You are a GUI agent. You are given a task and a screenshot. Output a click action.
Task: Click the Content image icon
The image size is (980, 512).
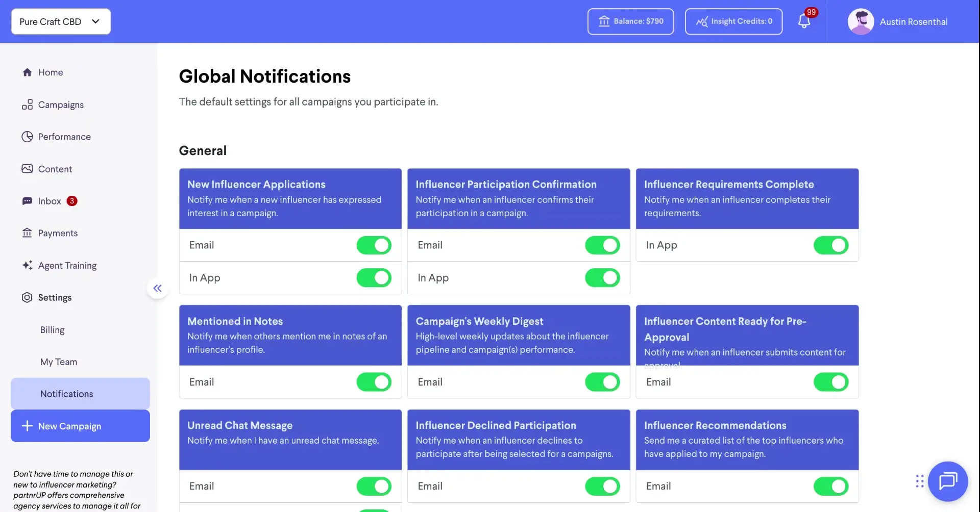[x=27, y=168]
